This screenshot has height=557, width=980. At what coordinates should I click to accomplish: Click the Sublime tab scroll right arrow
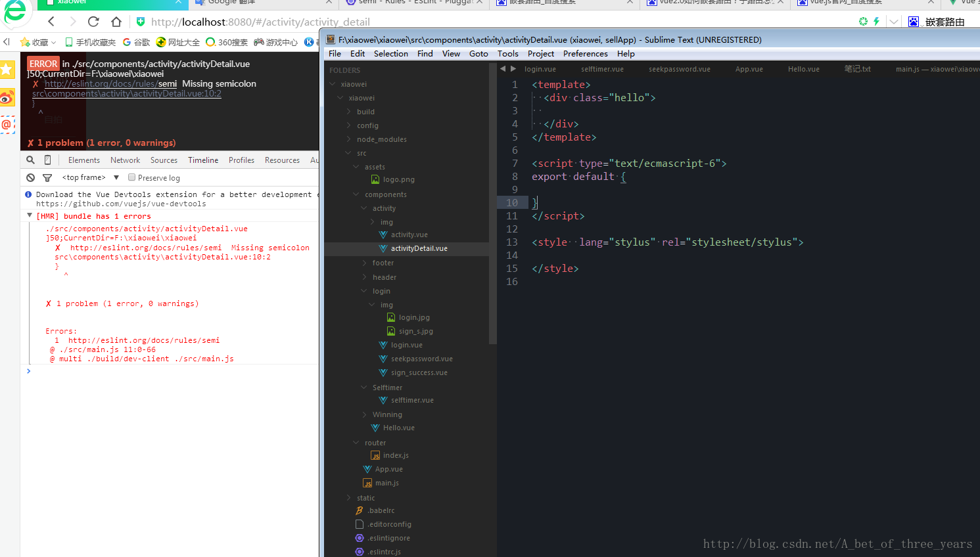pyautogui.click(x=513, y=68)
